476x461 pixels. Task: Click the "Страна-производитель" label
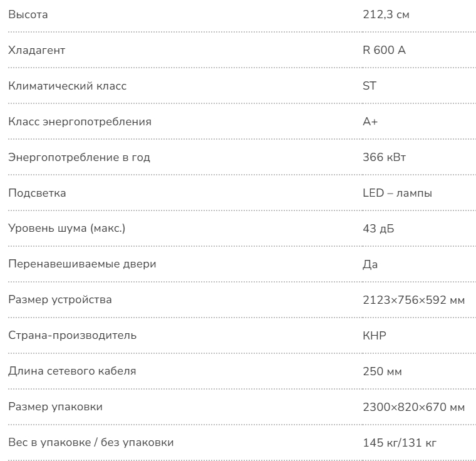(x=72, y=335)
